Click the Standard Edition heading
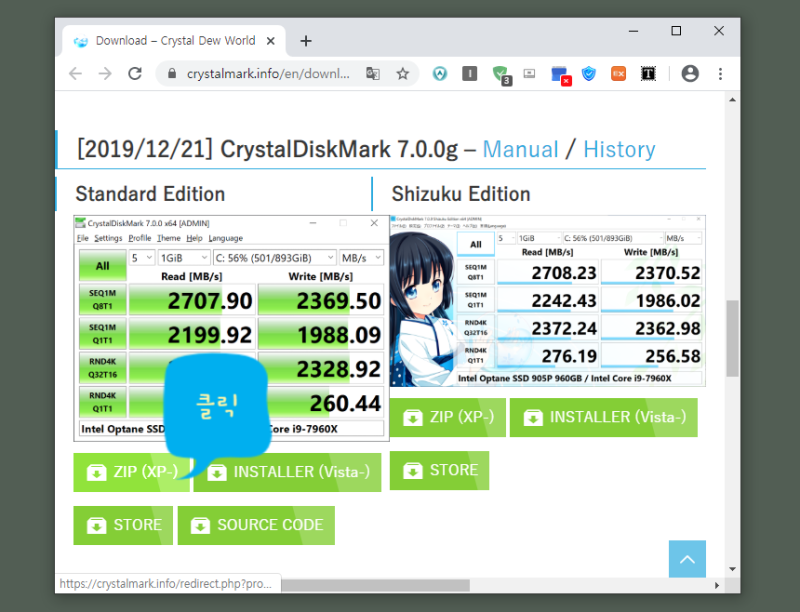The height and width of the screenshot is (612, 800). 150,194
